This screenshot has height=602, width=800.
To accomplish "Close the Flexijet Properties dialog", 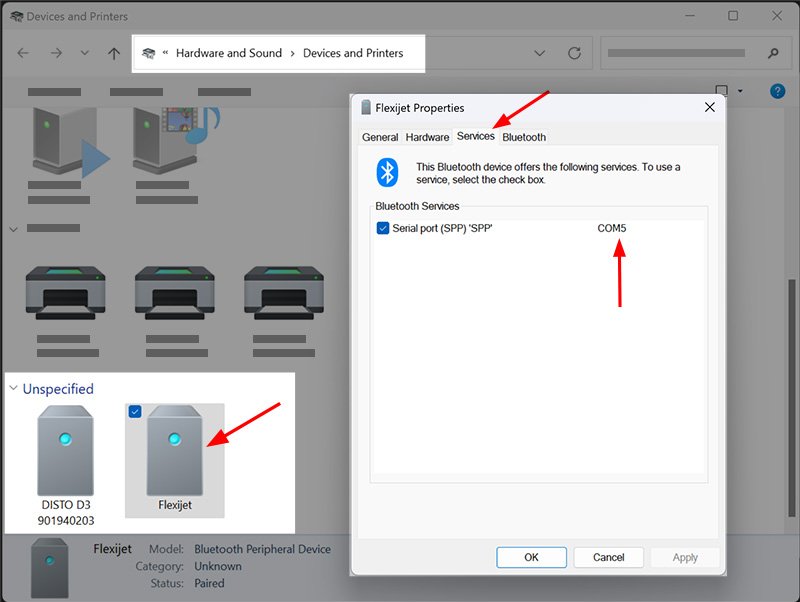I will coord(709,107).
